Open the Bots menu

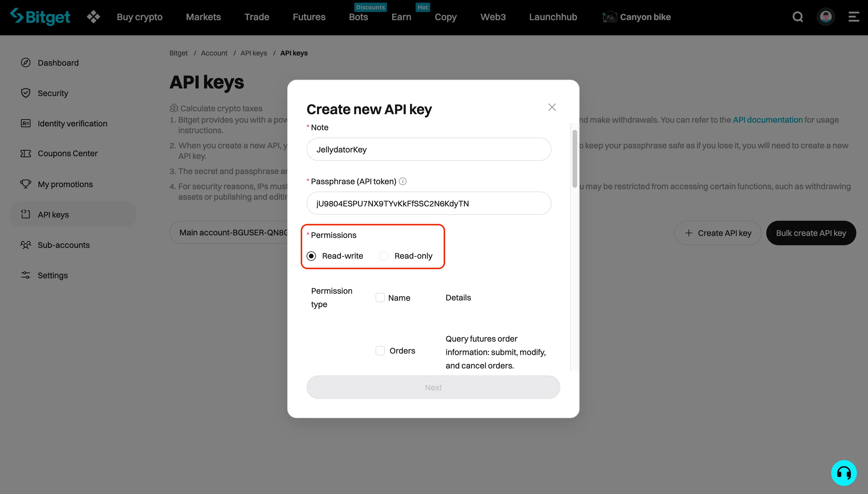point(358,17)
